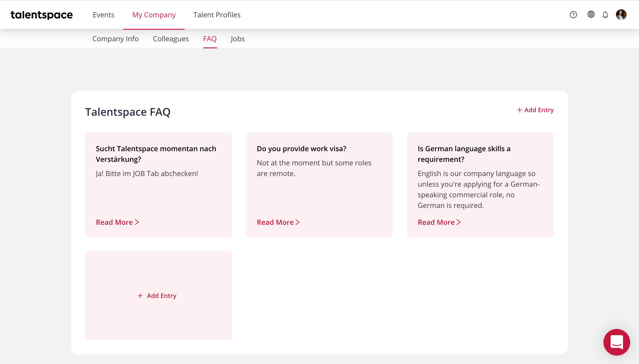Viewport: 639px width, 364px height.
Task: Expand Read More on work visa card
Action: (278, 222)
